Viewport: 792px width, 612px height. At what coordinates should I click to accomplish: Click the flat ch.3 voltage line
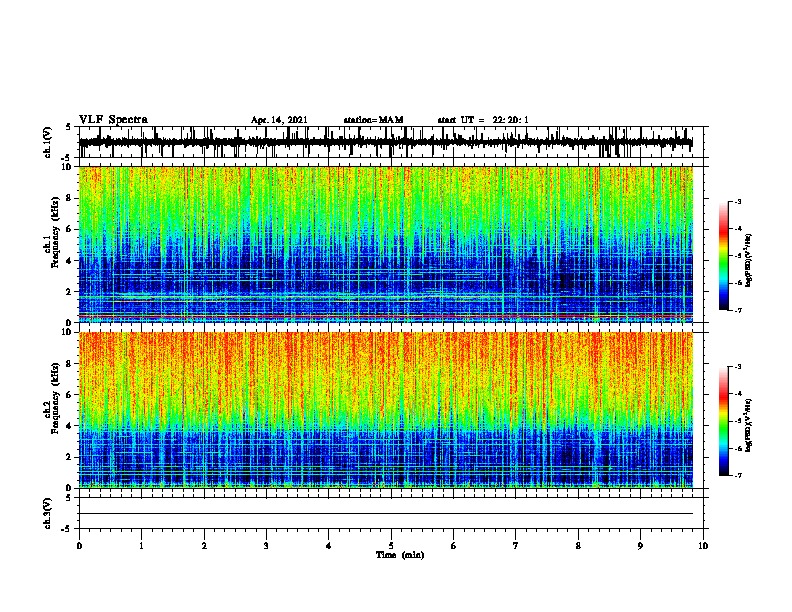point(386,514)
